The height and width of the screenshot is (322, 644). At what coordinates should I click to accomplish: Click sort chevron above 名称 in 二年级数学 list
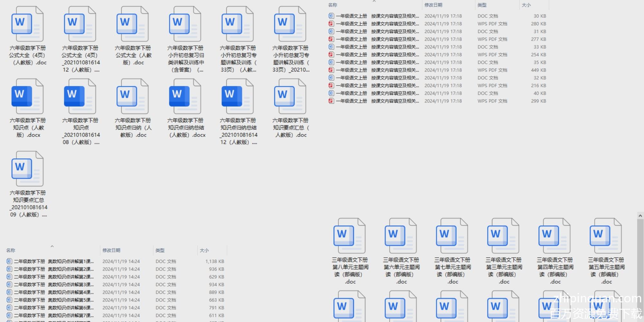click(52, 247)
